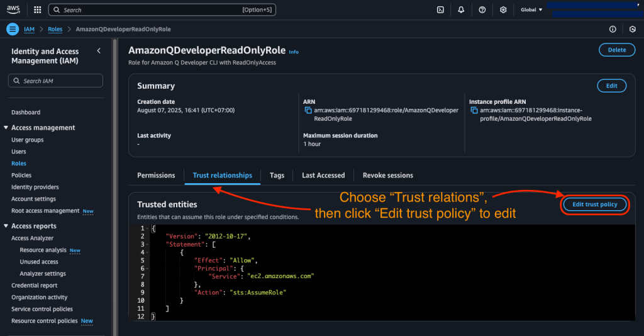The width and height of the screenshot is (644, 336).
Task: Open the AWS home logo
Action: (x=13, y=9)
